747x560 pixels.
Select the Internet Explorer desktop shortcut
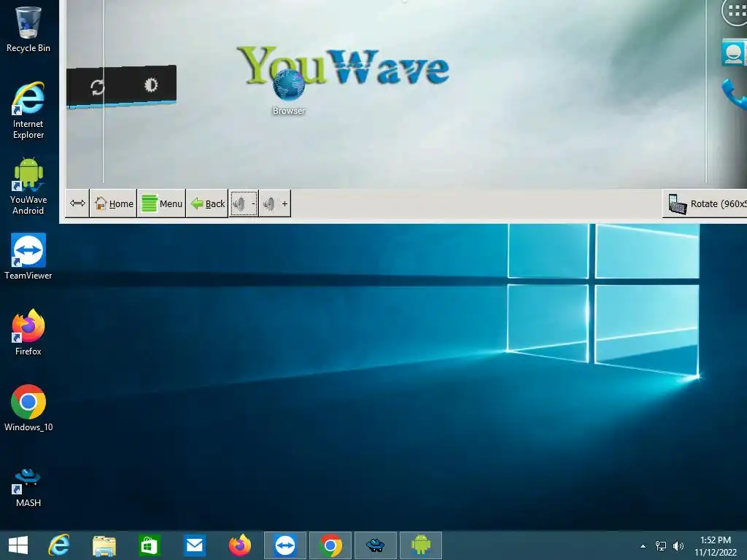(x=28, y=111)
